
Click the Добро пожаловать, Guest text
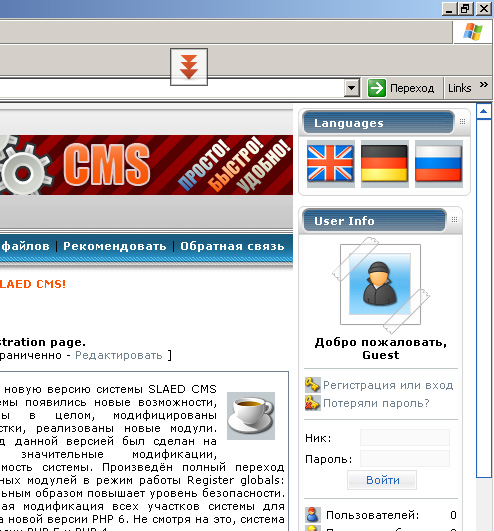(381, 348)
